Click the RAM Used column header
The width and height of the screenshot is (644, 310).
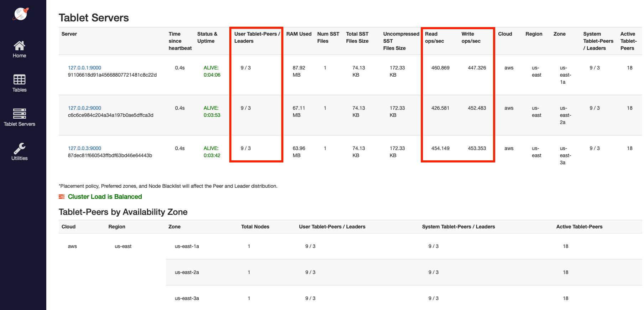point(299,34)
